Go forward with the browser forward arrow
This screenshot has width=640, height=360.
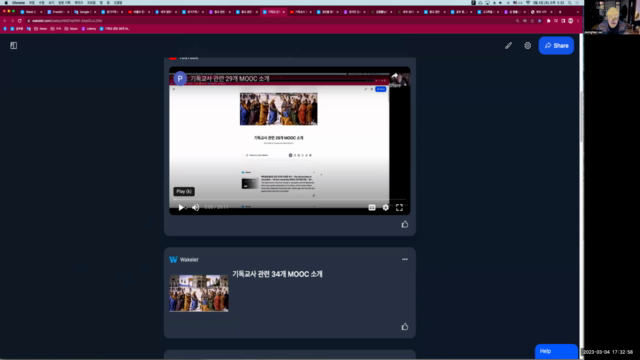12,20
